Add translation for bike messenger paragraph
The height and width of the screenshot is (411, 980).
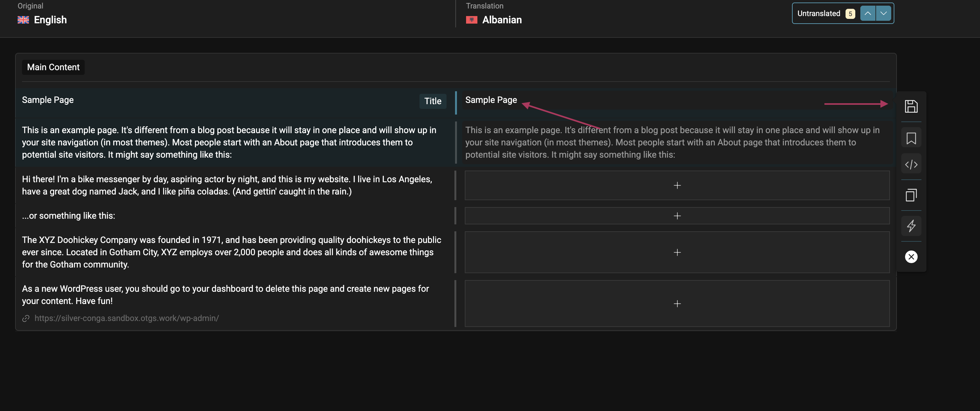pyautogui.click(x=677, y=185)
